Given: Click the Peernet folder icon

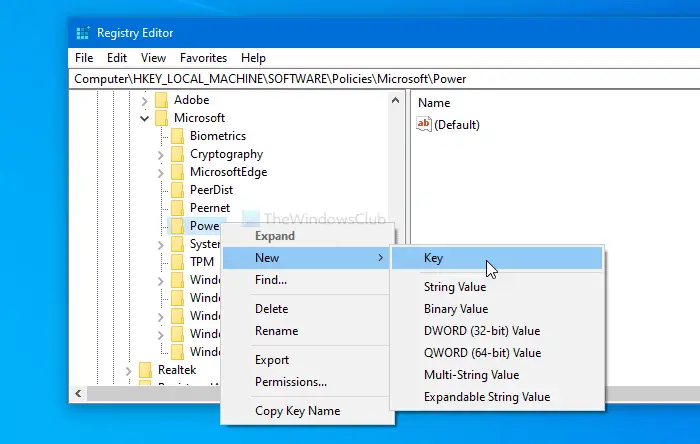Looking at the screenshot, I should 177,208.
